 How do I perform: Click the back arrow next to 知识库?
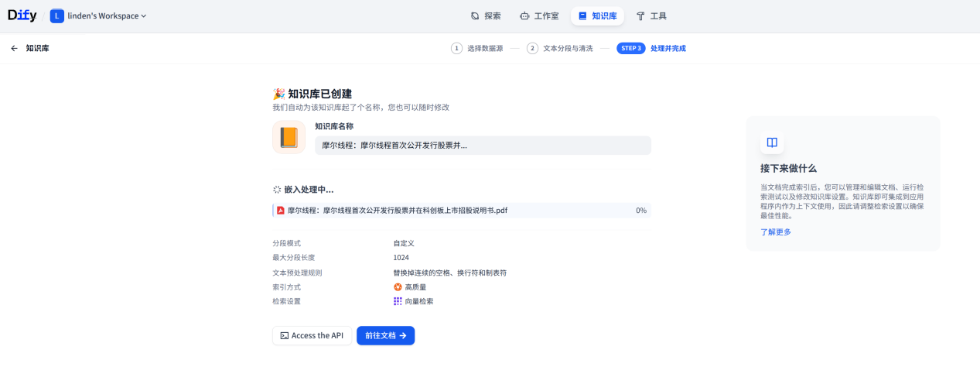(14, 48)
